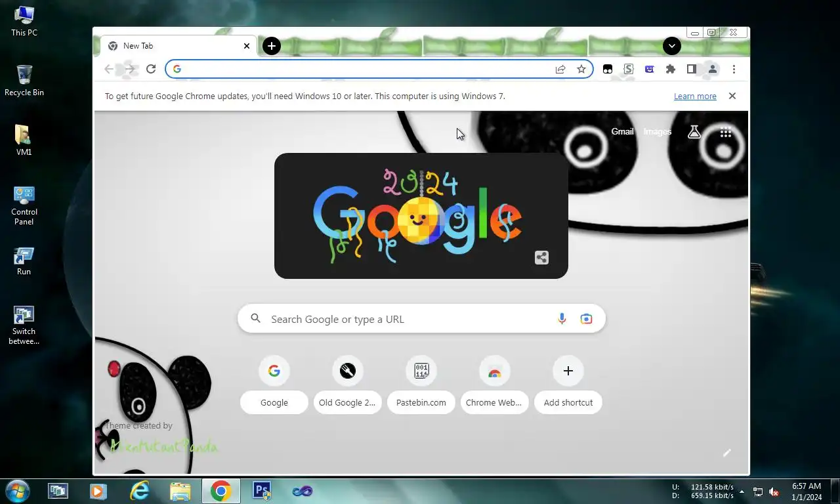Screen dimensions: 840x504
Task: Open the Tampermonkey extension icon
Action: point(608,69)
